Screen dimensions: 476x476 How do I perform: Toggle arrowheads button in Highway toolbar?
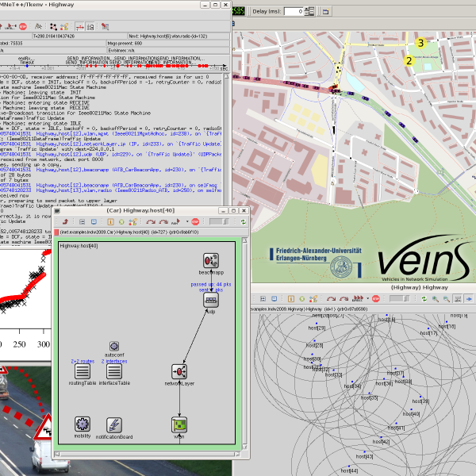coord(469,299)
